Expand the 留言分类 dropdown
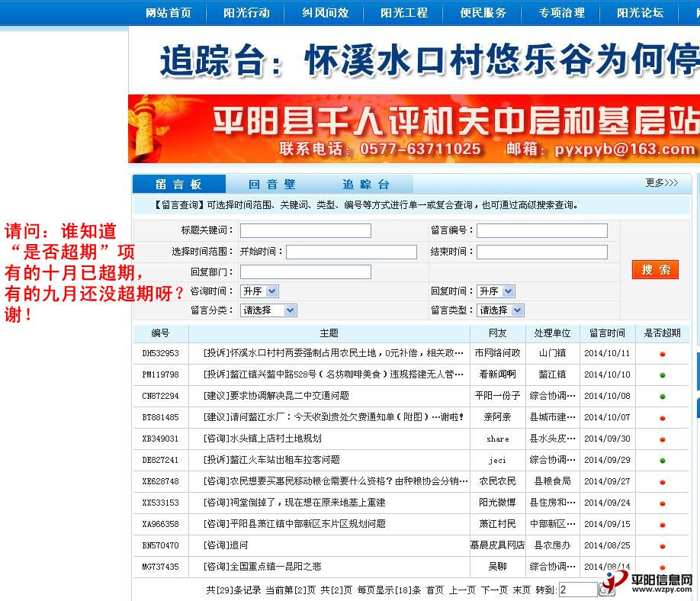This screenshot has width=700, height=601. click(x=268, y=310)
